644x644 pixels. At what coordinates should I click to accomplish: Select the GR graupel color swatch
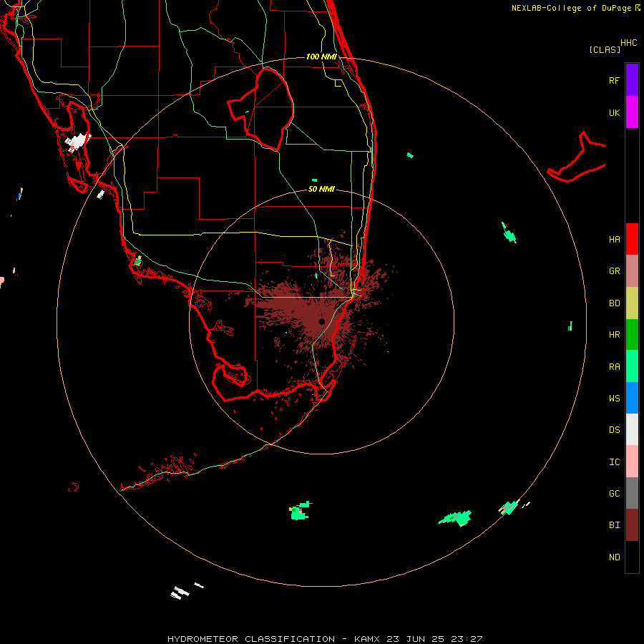tap(632, 271)
